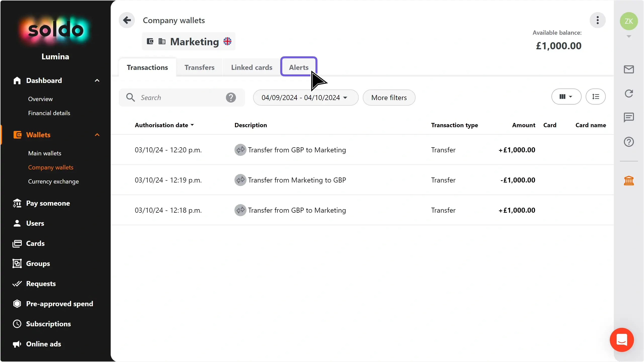The width and height of the screenshot is (644, 362).
Task: Open the mail envelope icon in right panel
Action: point(629,69)
